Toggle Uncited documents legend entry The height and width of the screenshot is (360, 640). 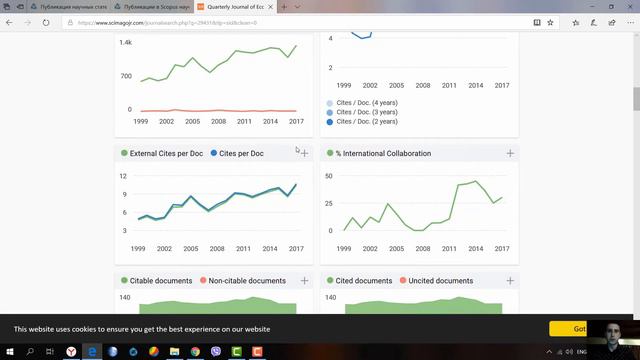pyautogui.click(x=436, y=281)
